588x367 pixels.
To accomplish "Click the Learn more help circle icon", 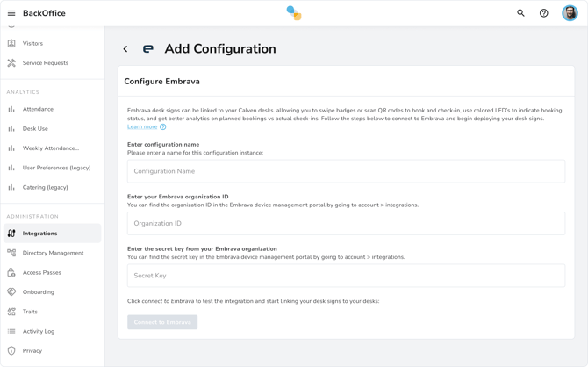I will click(x=162, y=126).
